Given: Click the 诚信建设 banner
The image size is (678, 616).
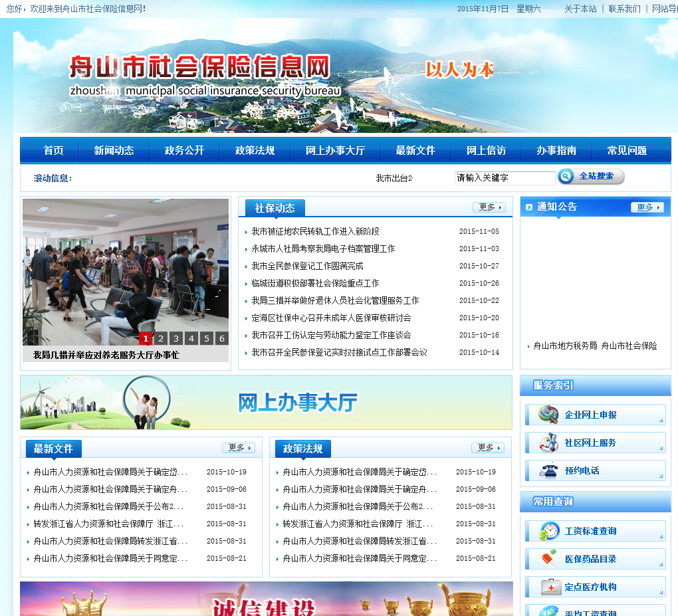Looking at the screenshot, I should click(x=267, y=599).
